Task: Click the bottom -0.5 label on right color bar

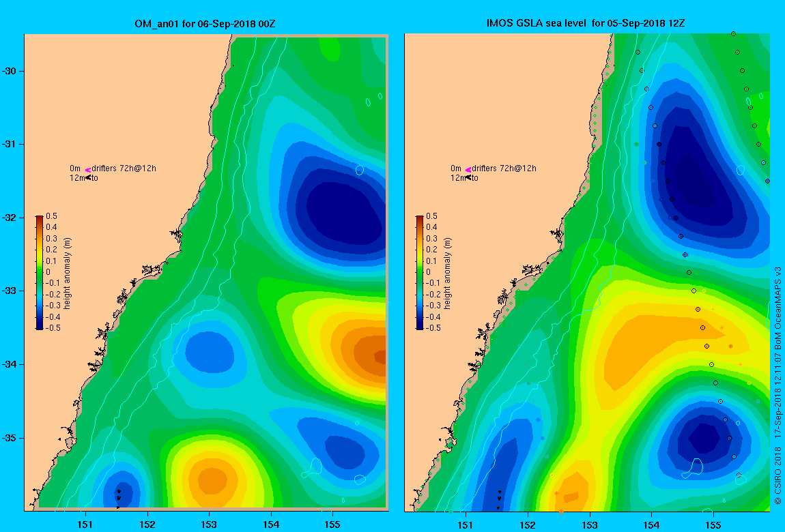Action: tap(433, 328)
